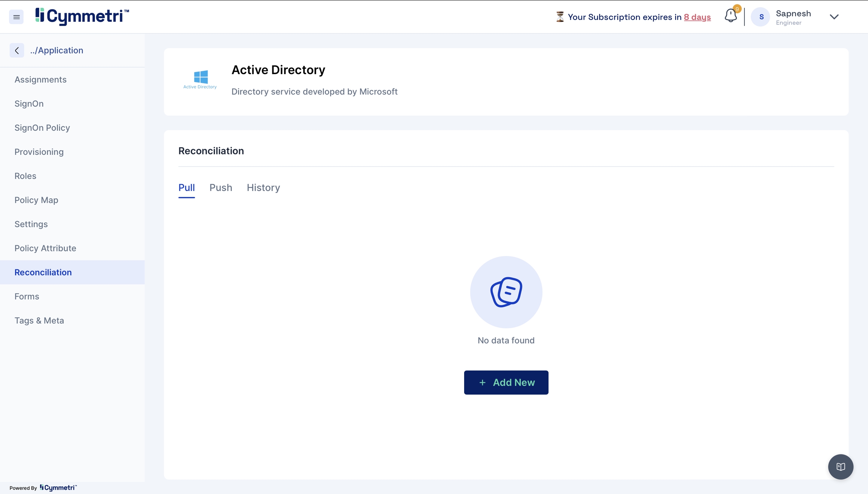Expand the user profile dropdown chevron
This screenshot has height=494, width=868.
point(834,17)
